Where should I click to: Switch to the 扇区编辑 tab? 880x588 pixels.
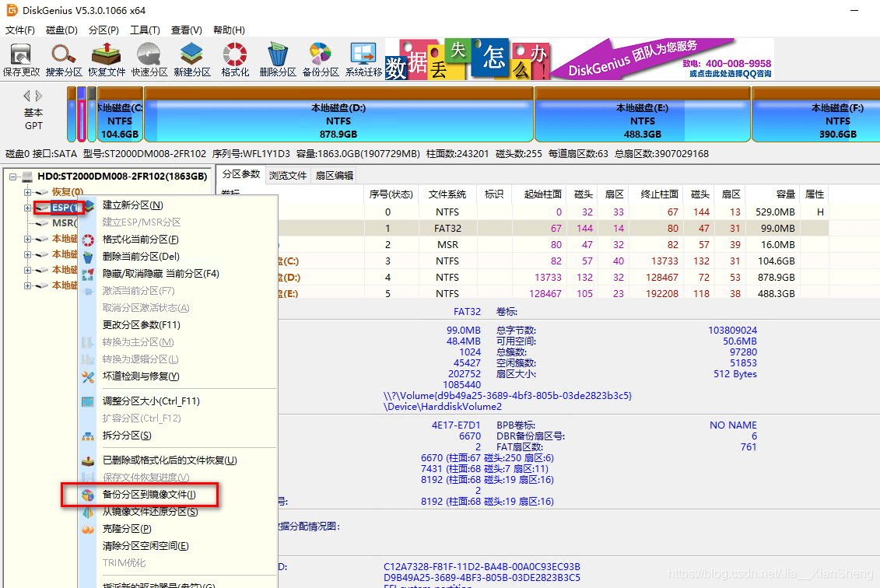pos(334,175)
